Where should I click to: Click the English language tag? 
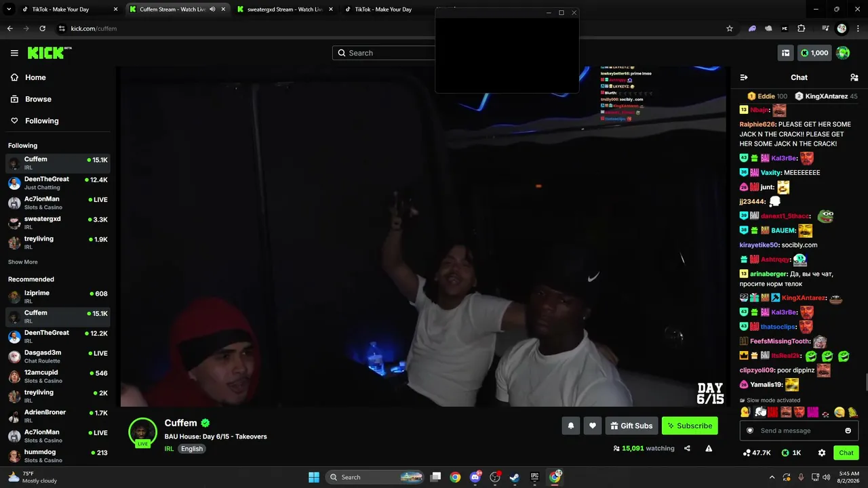[x=192, y=449]
